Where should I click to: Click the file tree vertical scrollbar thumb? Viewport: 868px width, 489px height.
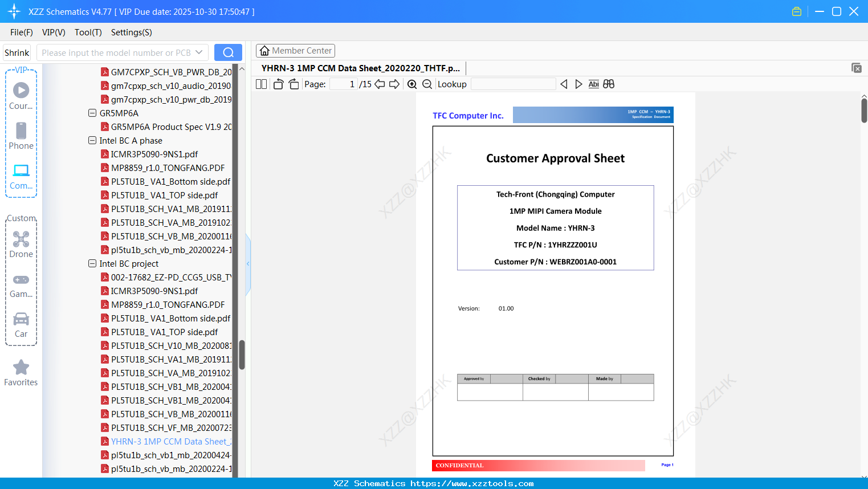(x=242, y=355)
